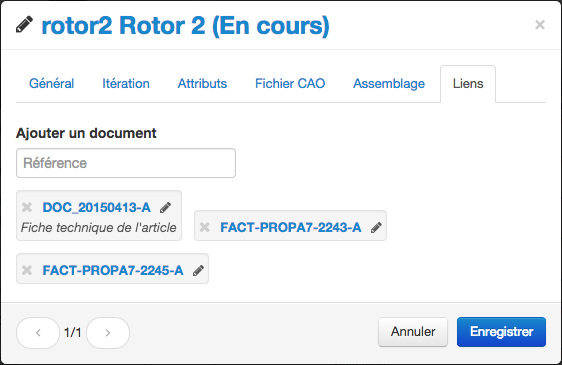The image size is (562, 365).
Task: Edit FACT-PROPA7-2243-A link pencil icon
Action: coord(376,227)
